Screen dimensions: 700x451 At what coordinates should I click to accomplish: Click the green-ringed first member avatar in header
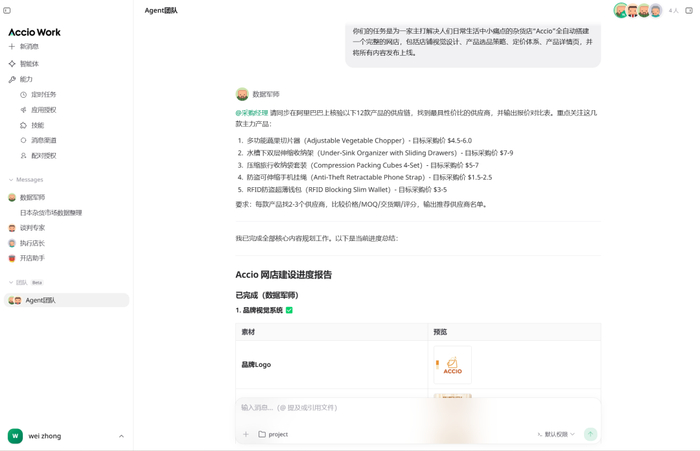(x=621, y=10)
